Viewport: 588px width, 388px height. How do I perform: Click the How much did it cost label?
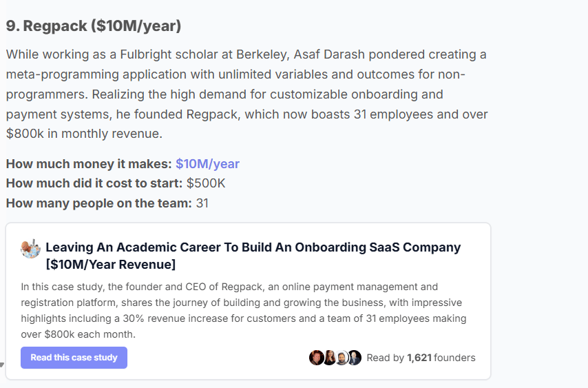point(94,183)
